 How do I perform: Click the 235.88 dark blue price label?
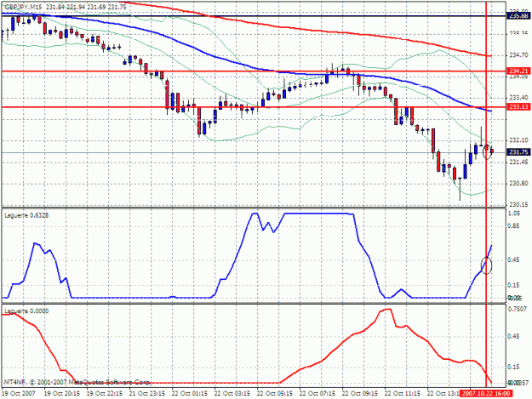(x=518, y=16)
